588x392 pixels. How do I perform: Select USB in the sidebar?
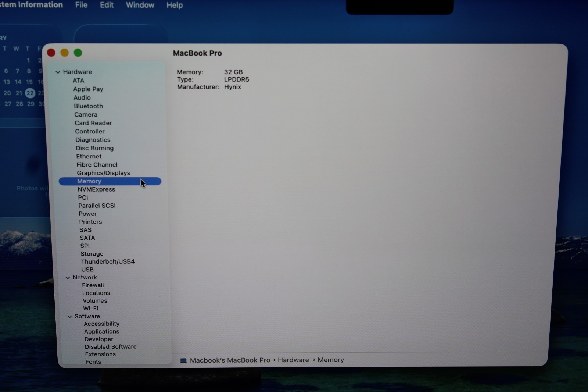point(87,270)
